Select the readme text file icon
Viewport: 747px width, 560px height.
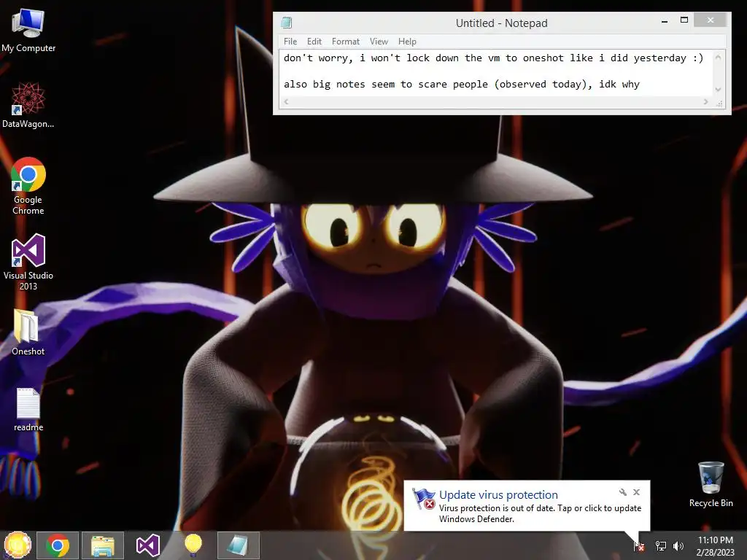[28, 410]
